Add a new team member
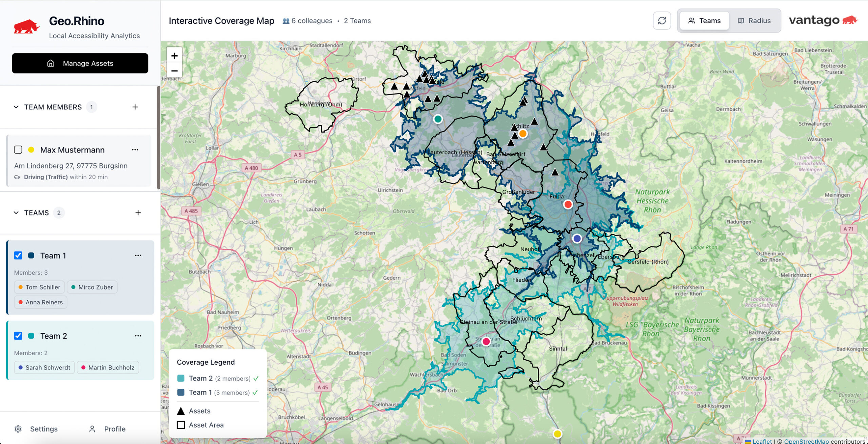This screenshot has width=868, height=444. point(135,107)
